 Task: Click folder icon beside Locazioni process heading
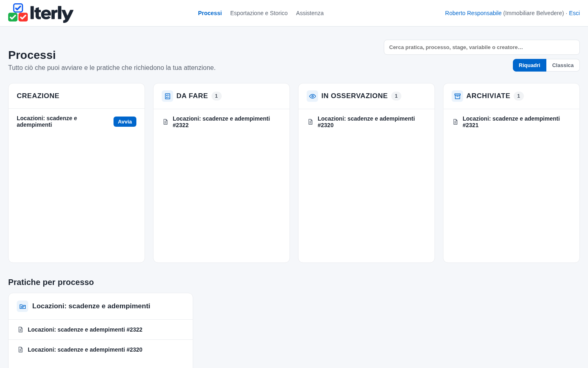pos(22,306)
